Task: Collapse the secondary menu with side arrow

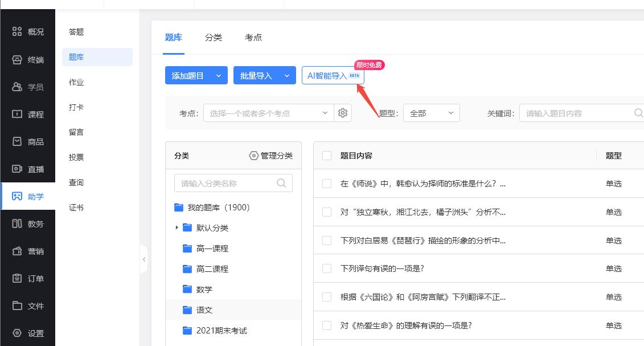Action: pos(143,259)
